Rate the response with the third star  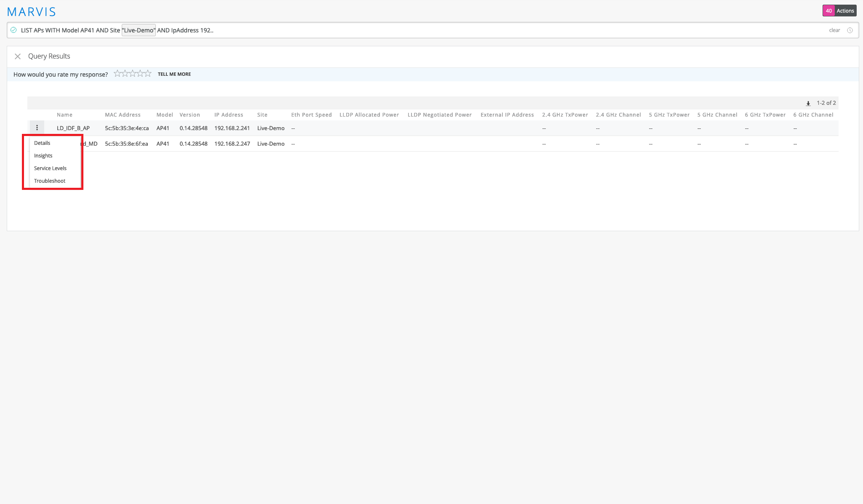133,74
